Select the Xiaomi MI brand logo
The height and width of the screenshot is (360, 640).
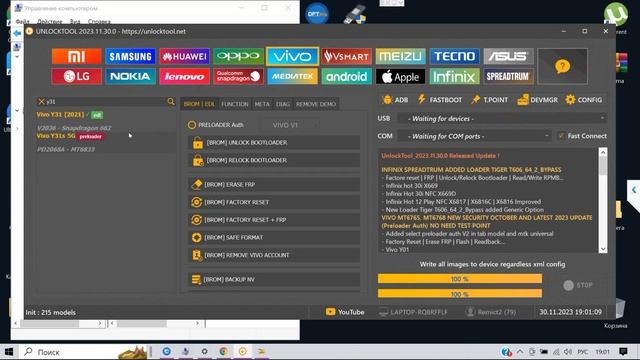[76, 56]
